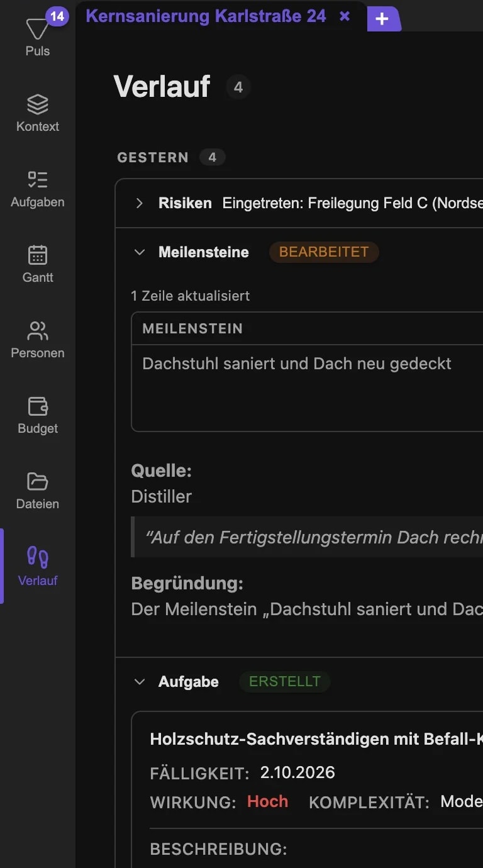
Task: Click 'Eingetreten: Freilegung Feld C' risk text
Action: (353, 203)
